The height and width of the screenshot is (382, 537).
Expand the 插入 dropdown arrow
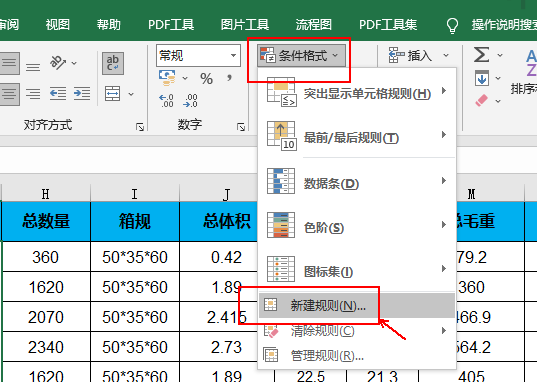click(x=446, y=55)
